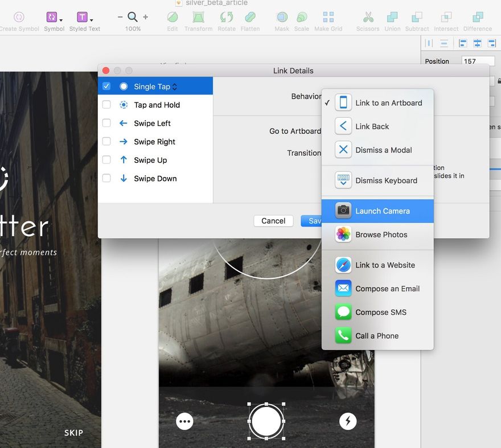Click the Mask toolbar icon

(x=282, y=17)
